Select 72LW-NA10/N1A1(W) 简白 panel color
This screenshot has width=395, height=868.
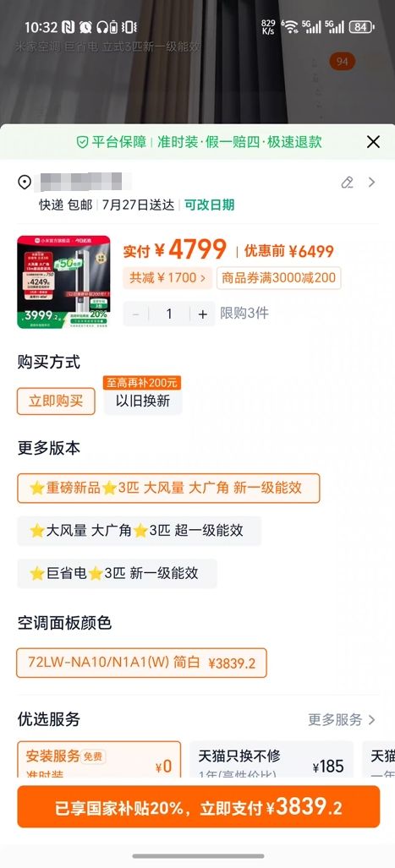tap(142, 663)
